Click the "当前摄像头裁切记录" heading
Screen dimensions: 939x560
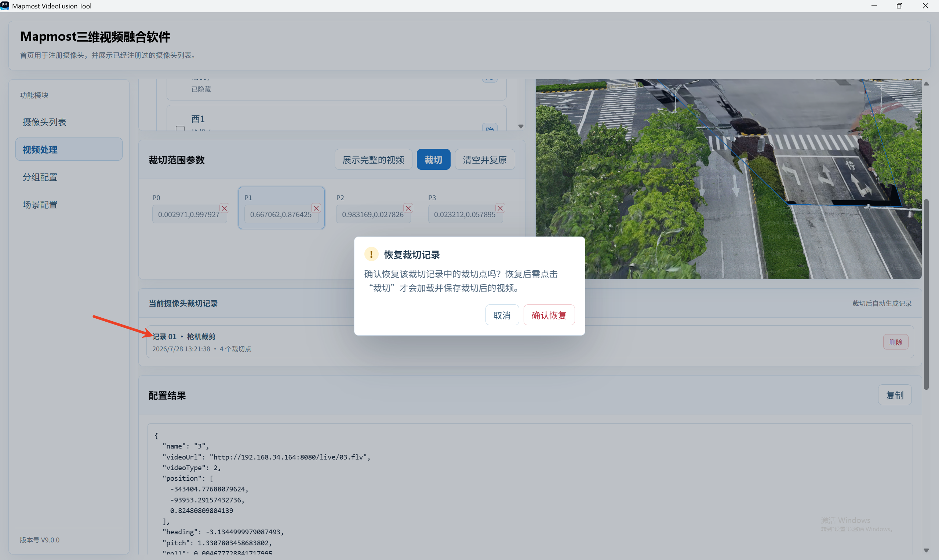tap(183, 303)
